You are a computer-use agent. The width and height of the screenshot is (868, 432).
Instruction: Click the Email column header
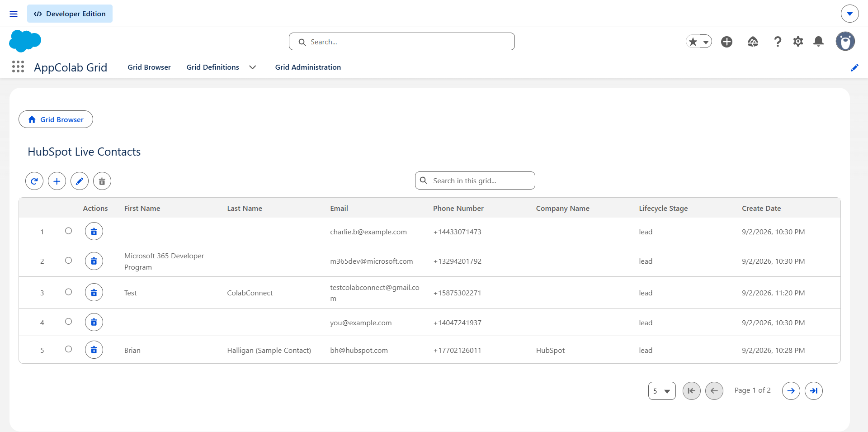click(x=339, y=208)
